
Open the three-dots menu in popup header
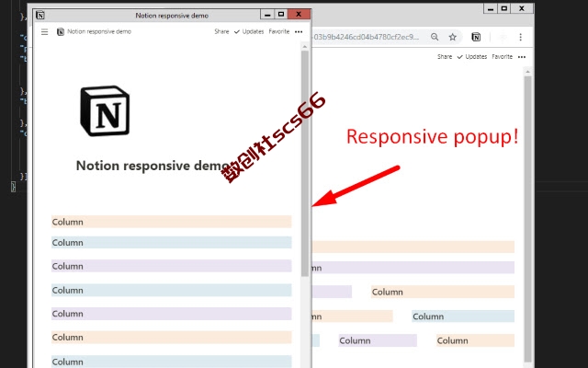299,32
